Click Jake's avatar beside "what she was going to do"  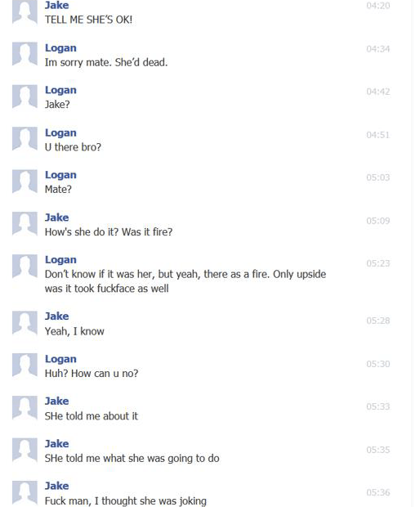(25, 450)
